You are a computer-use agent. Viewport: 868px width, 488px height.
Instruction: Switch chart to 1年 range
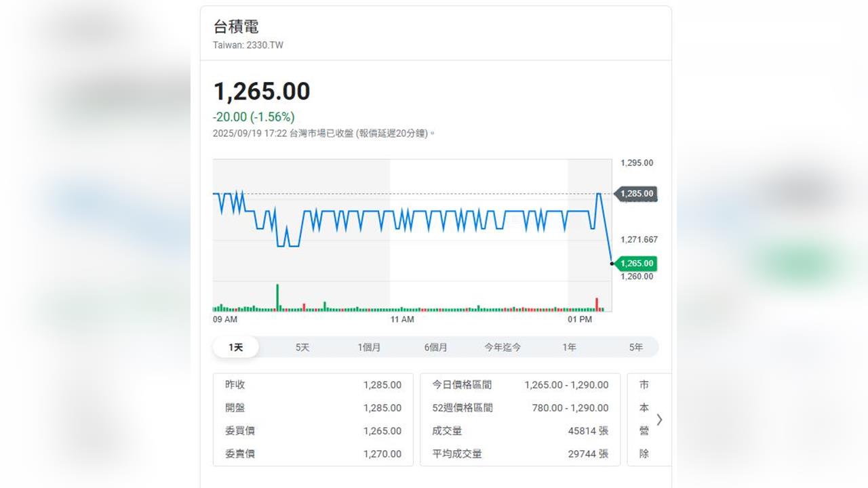pos(569,347)
